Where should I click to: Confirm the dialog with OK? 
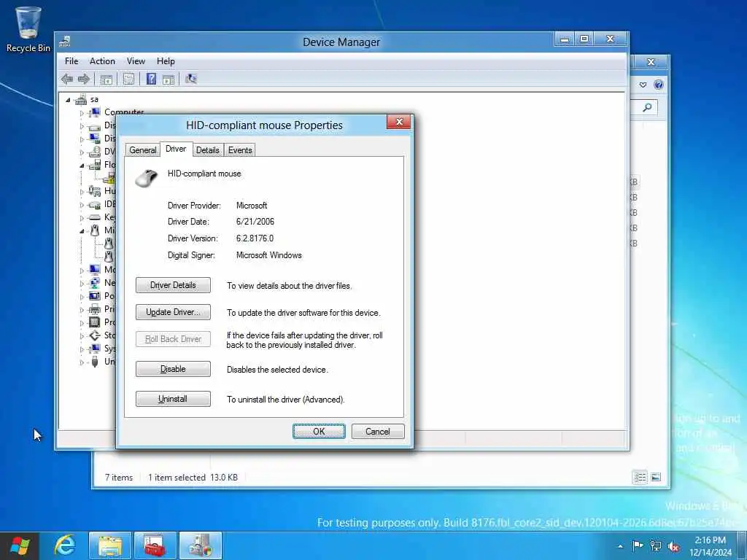tap(319, 432)
